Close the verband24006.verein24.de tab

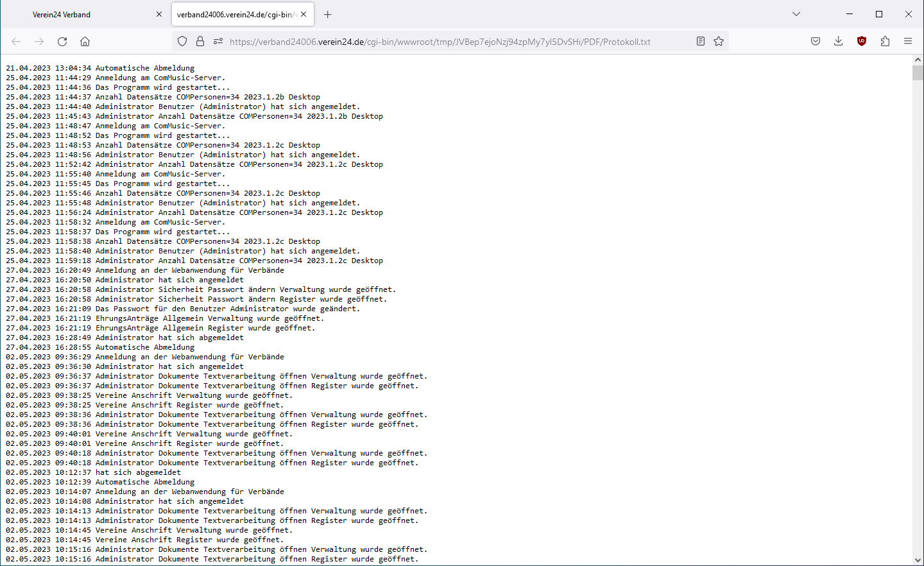(304, 14)
